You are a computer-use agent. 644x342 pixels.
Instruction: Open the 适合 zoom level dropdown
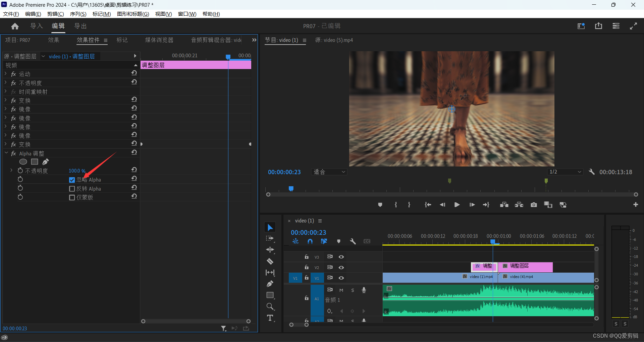click(x=329, y=172)
